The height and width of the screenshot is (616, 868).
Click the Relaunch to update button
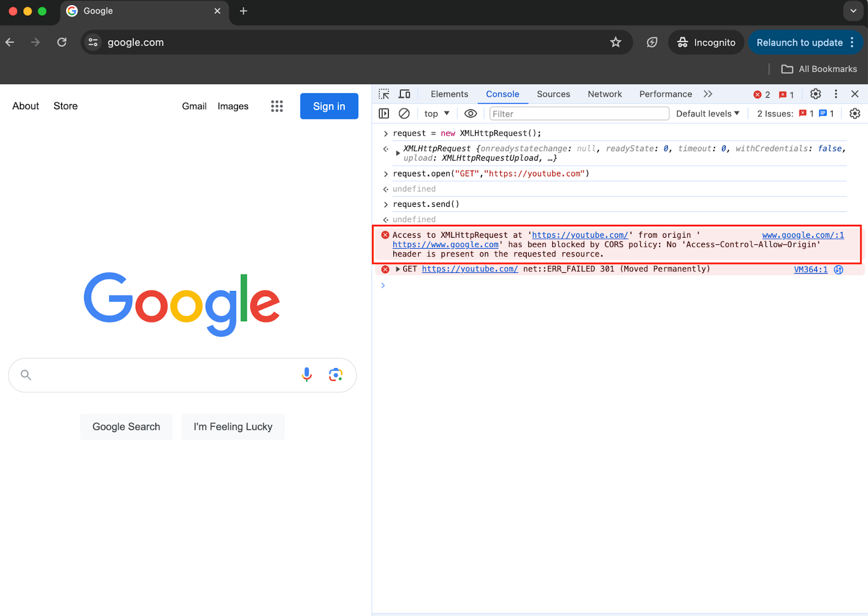tap(800, 42)
